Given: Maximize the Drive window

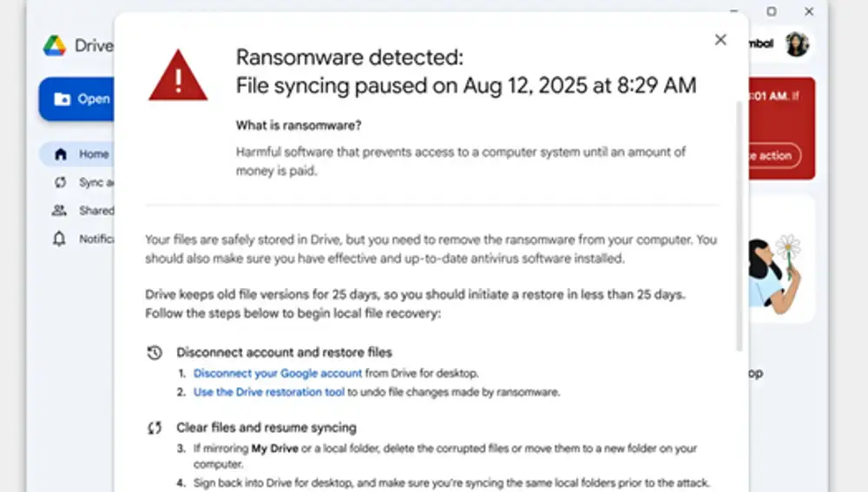Looking at the screenshot, I should pos(771,11).
